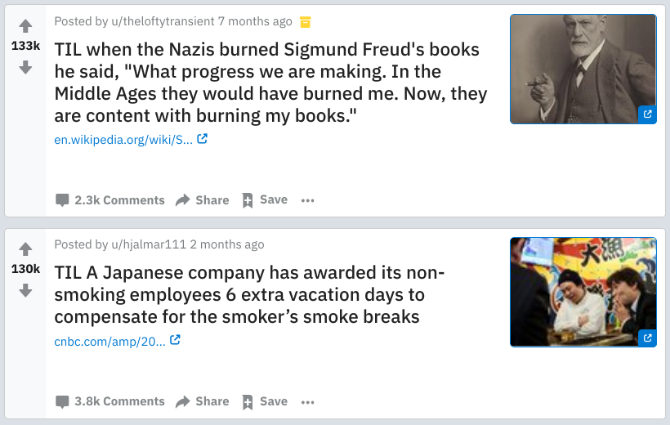670x425 pixels.
Task: Upvote the Japanese company vacation post
Action: 25,248
